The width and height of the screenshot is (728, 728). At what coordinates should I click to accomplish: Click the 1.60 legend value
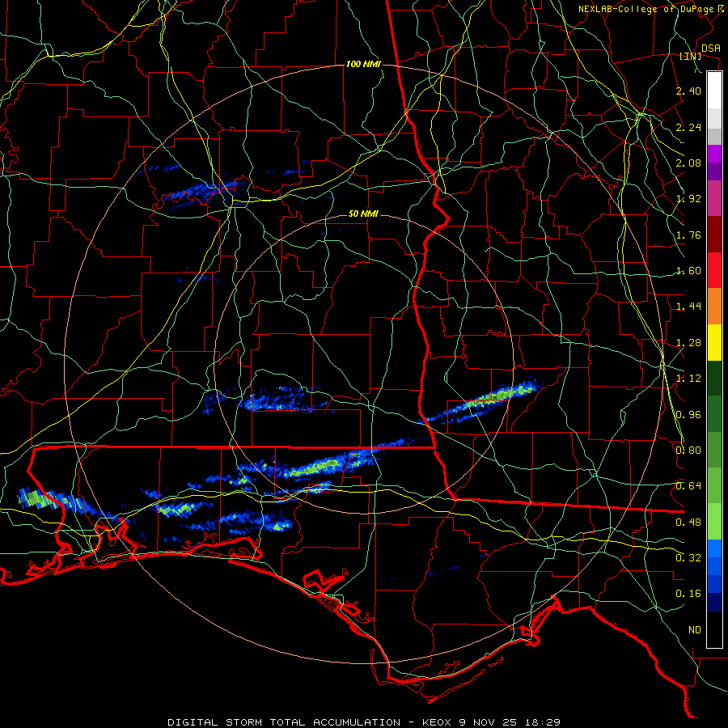point(688,271)
